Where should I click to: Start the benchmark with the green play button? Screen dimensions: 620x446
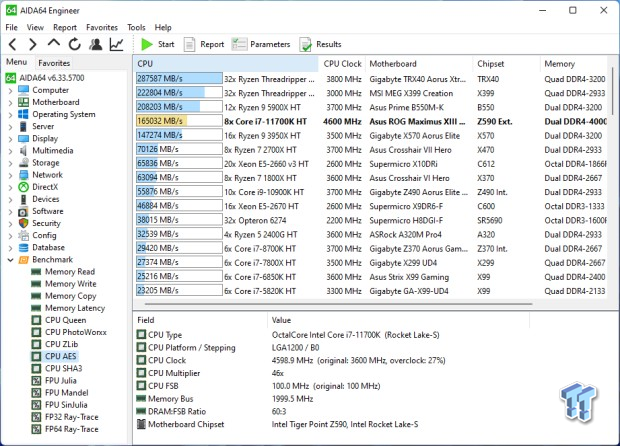[x=157, y=44]
